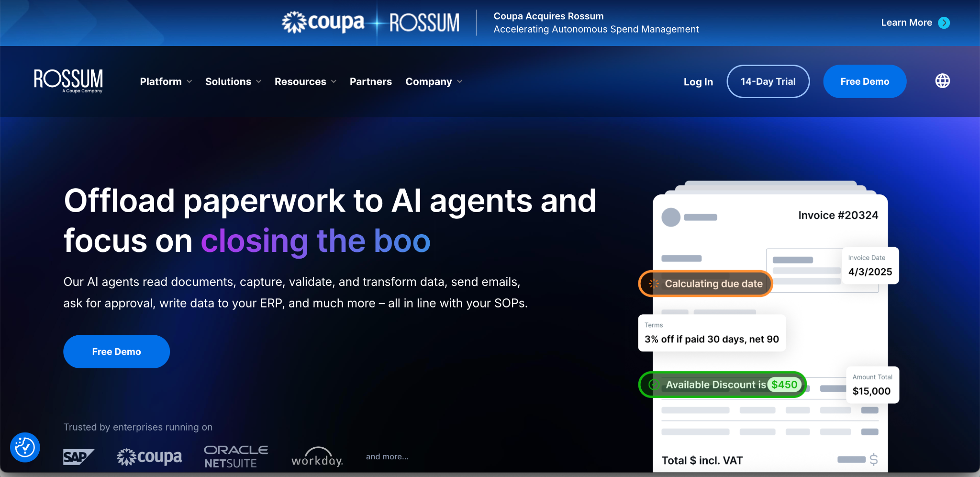Open the globe language selector icon
This screenshot has height=477, width=980.
pyautogui.click(x=942, y=81)
